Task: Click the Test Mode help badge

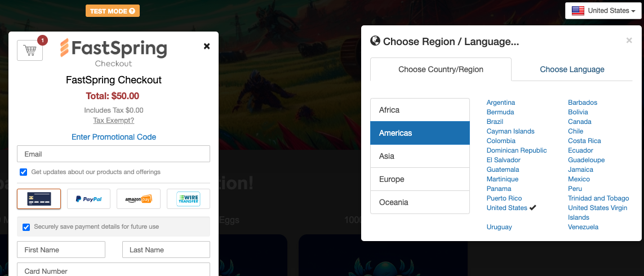Action: tap(113, 11)
